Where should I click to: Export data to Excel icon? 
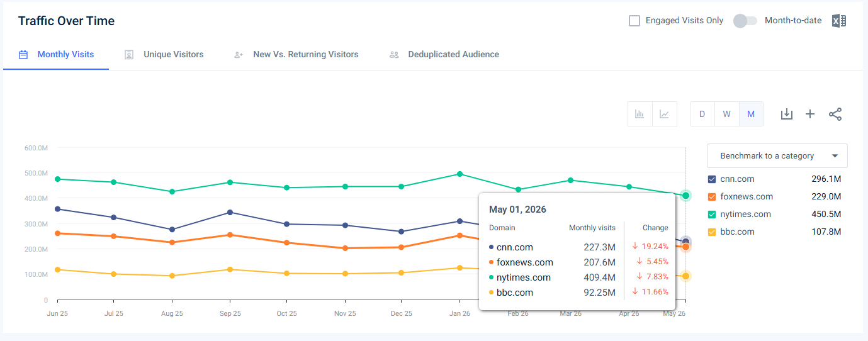(838, 21)
